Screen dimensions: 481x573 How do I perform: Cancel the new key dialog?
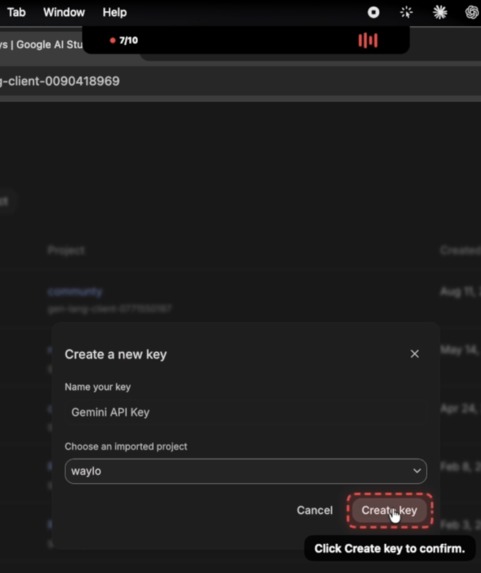click(x=314, y=510)
